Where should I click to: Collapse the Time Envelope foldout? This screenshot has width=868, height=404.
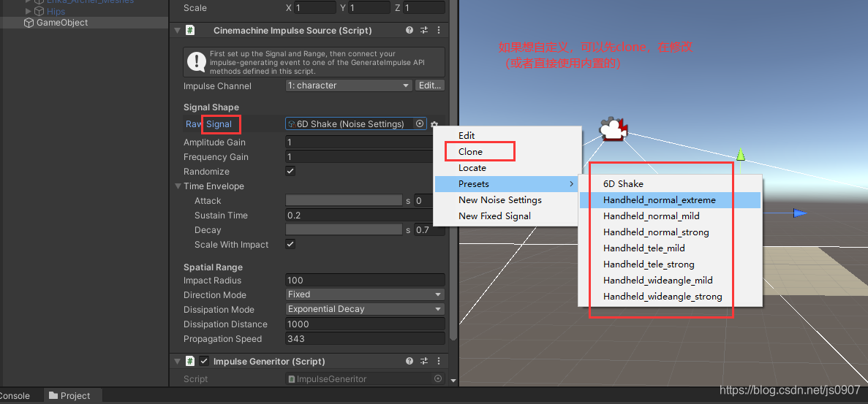[x=178, y=186]
